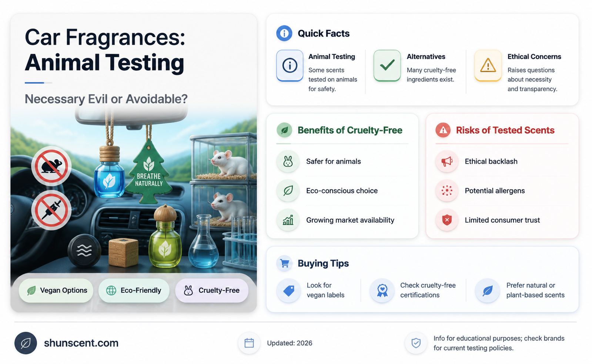This screenshot has height=364, width=592.
Task: Click the Risks of Tested Scents heading
Action: point(505,130)
